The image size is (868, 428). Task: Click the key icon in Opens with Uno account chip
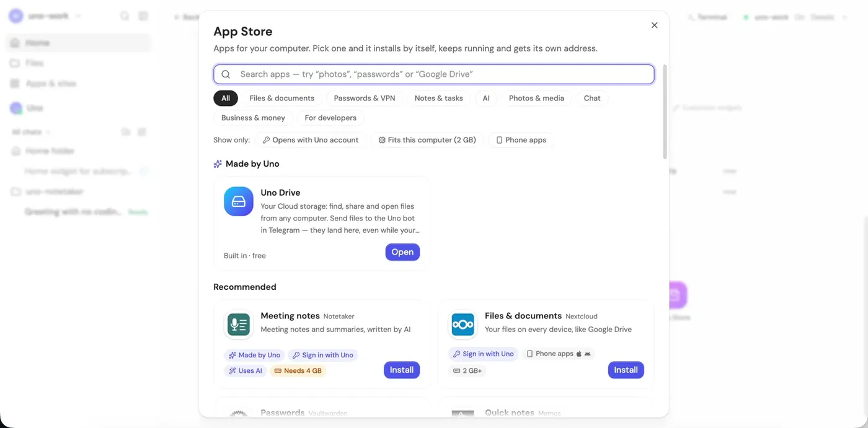[x=266, y=140]
